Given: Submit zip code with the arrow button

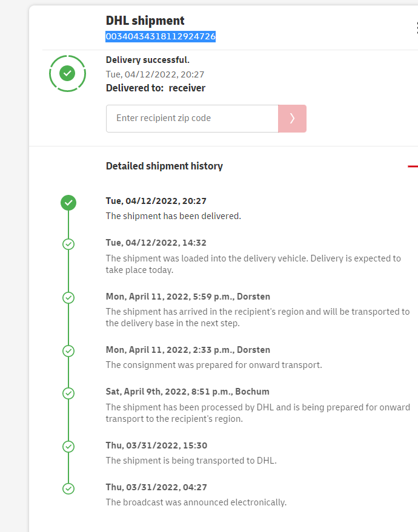Looking at the screenshot, I should (x=292, y=119).
